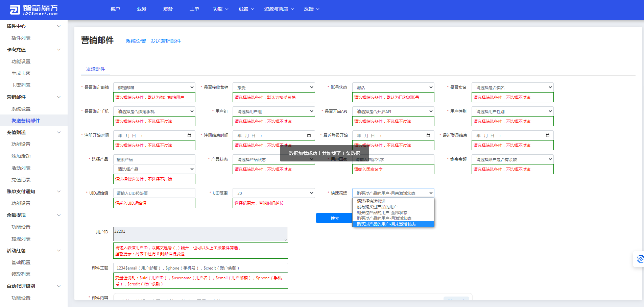The image size is (644, 307).
Task: Open calendar picker for 注册开始时间
Action: (x=189, y=135)
